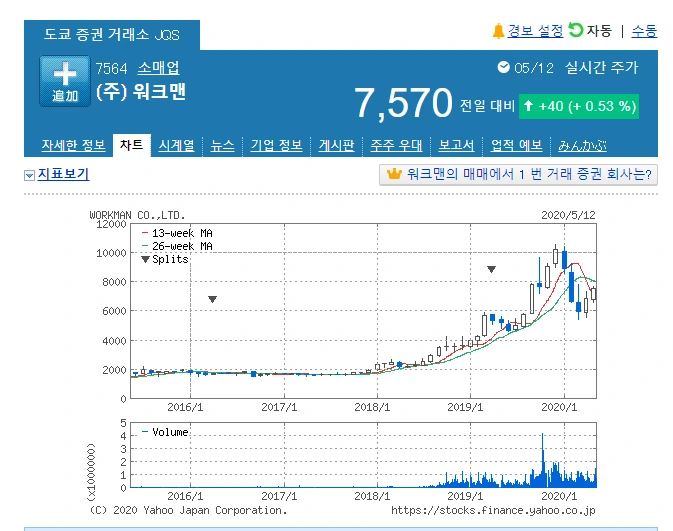Click the 2020/5/12 chart date label
Viewport: 673px width, 531px height.
[x=568, y=215]
